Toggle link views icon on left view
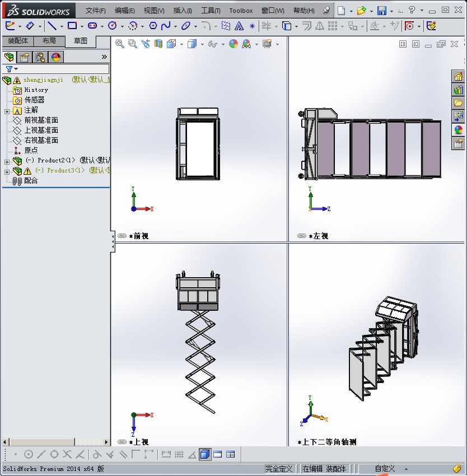This screenshot has width=467, height=476. pyautogui.click(x=302, y=236)
